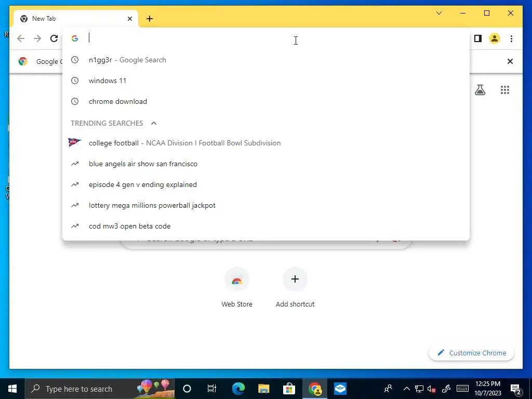Open Cortana circle icon in taskbar
Viewport: 532px width, 399px height.
tap(187, 389)
